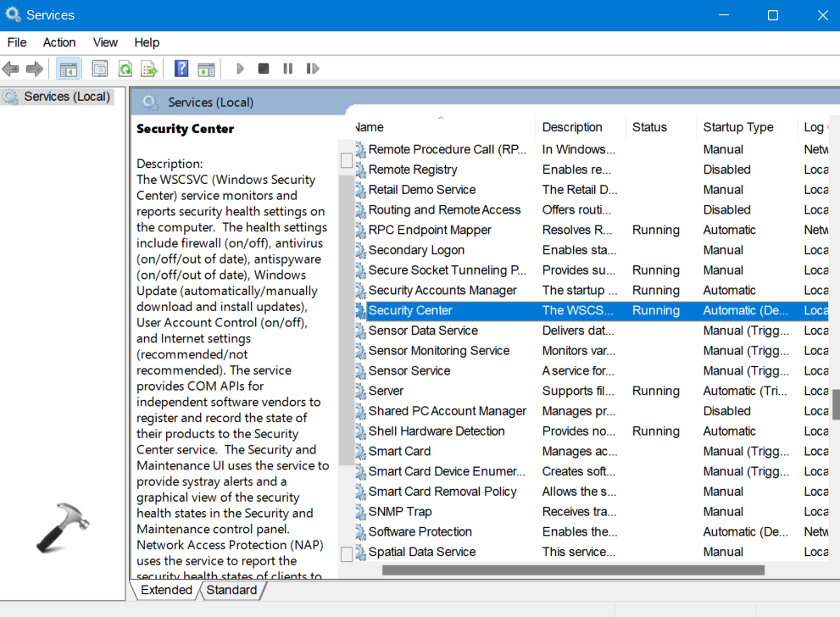The image size is (840, 617).
Task: Start the selected service with play icon
Action: tap(240, 69)
